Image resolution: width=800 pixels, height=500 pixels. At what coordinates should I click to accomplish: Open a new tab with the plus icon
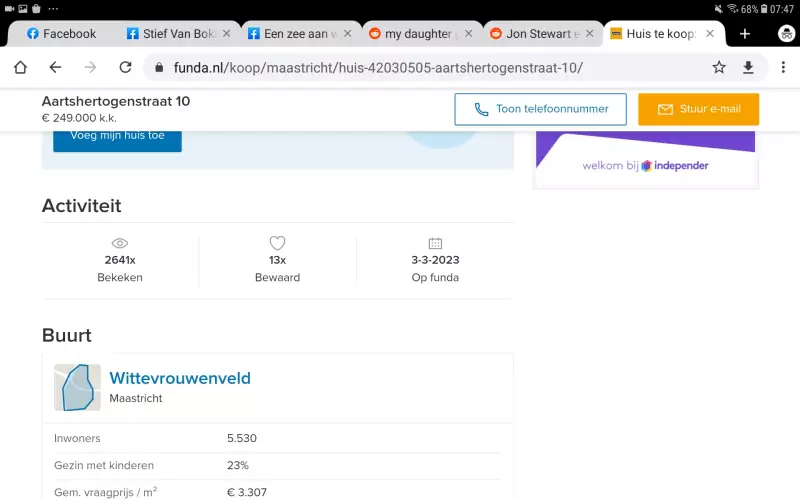pos(745,33)
